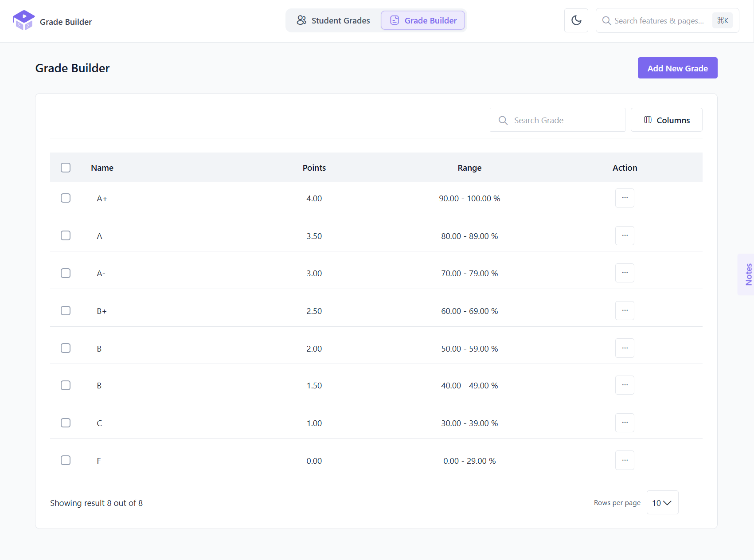Click the Grade Builder brand text beside logo
The height and width of the screenshot is (560, 754).
[x=66, y=22]
